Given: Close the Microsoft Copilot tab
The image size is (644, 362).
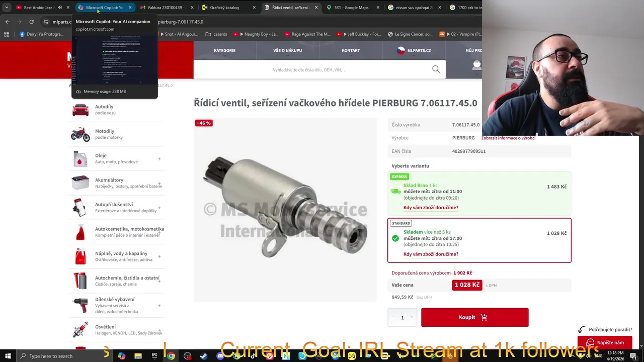Looking at the screenshot, I should [130, 8].
